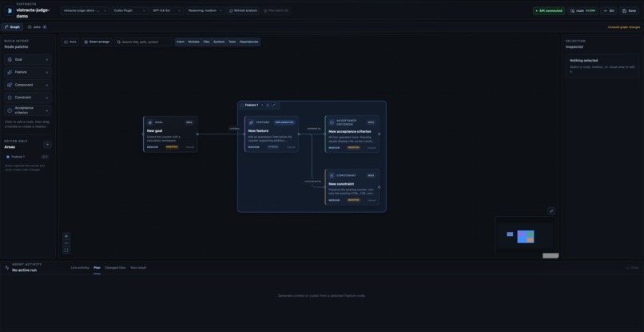Click the search title, path, symbol field
Viewport: 644px width, 332px height.
click(143, 42)
